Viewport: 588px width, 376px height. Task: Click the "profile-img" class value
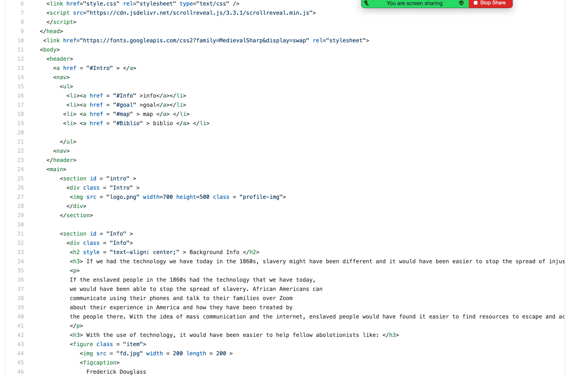(261, 197)
